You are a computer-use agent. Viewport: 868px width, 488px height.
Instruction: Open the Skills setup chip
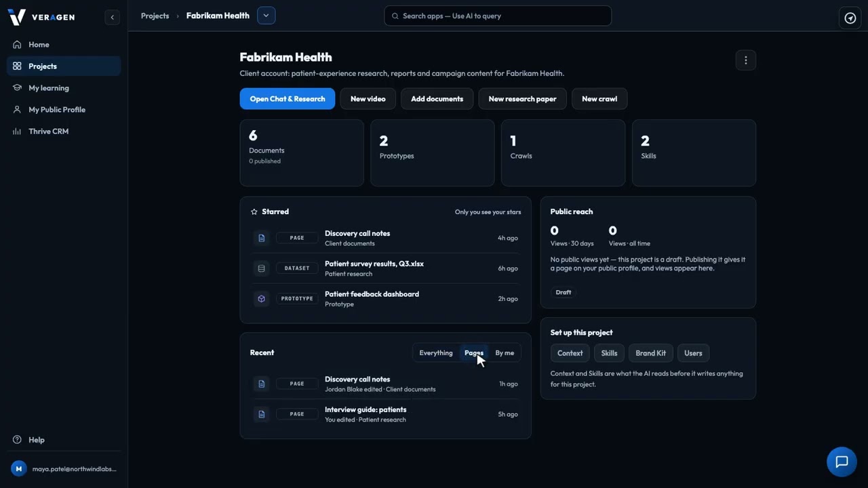(x=610, y=353)
